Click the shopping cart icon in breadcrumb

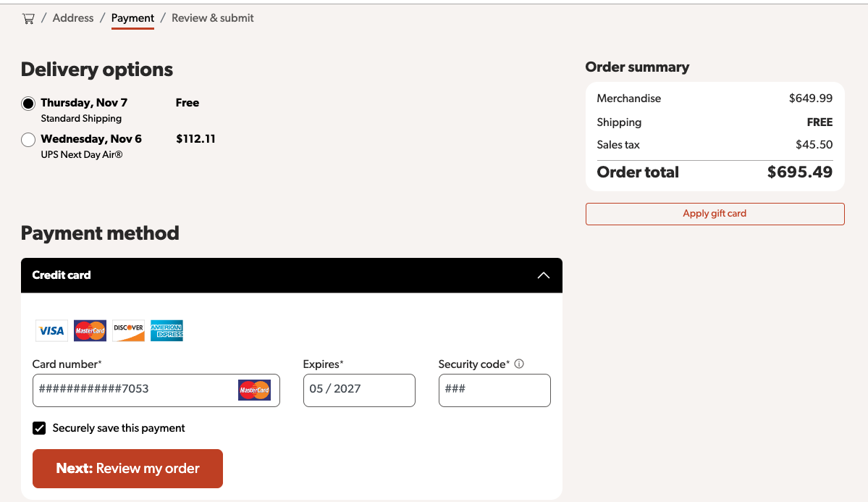28,18
